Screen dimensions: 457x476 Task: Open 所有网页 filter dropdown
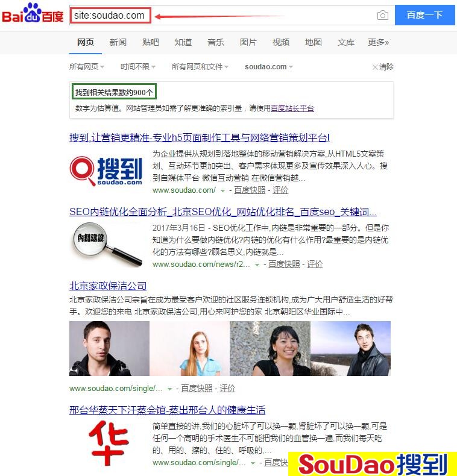[87, 66]
